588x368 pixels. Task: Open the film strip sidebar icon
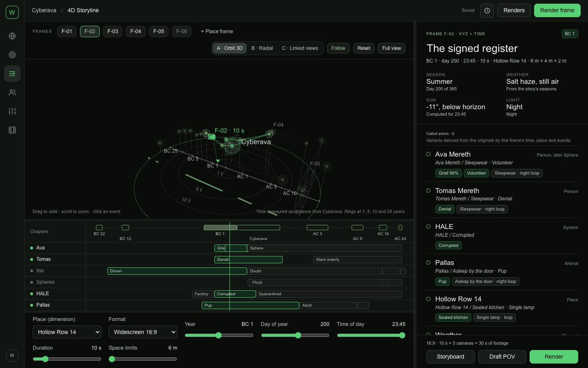(x=12, y=130)
